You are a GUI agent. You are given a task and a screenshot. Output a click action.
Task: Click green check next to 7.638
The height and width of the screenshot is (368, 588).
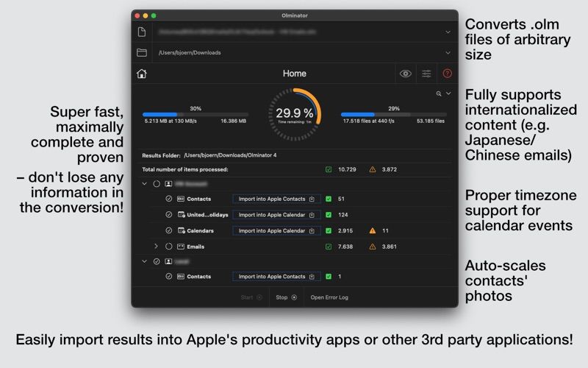coord(329,247)
